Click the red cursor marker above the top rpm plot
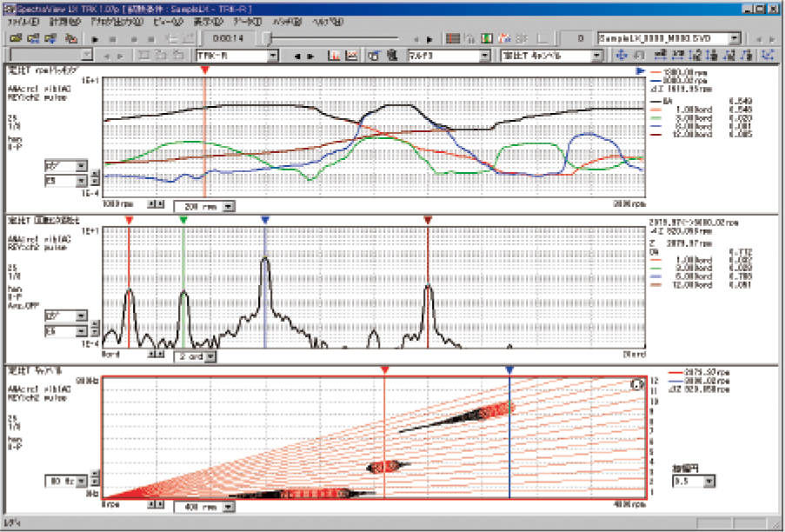 [x=204, y=70]
